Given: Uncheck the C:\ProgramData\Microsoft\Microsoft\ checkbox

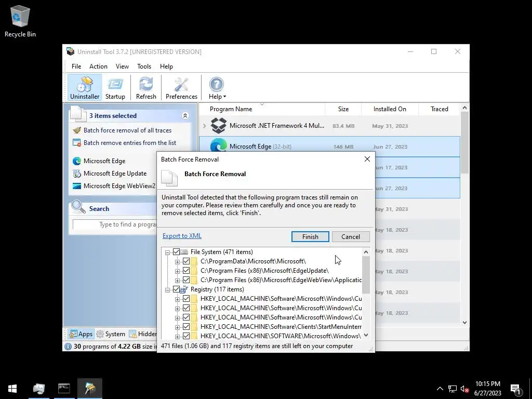Looking at the screenshot, I should tap(186, 261).
